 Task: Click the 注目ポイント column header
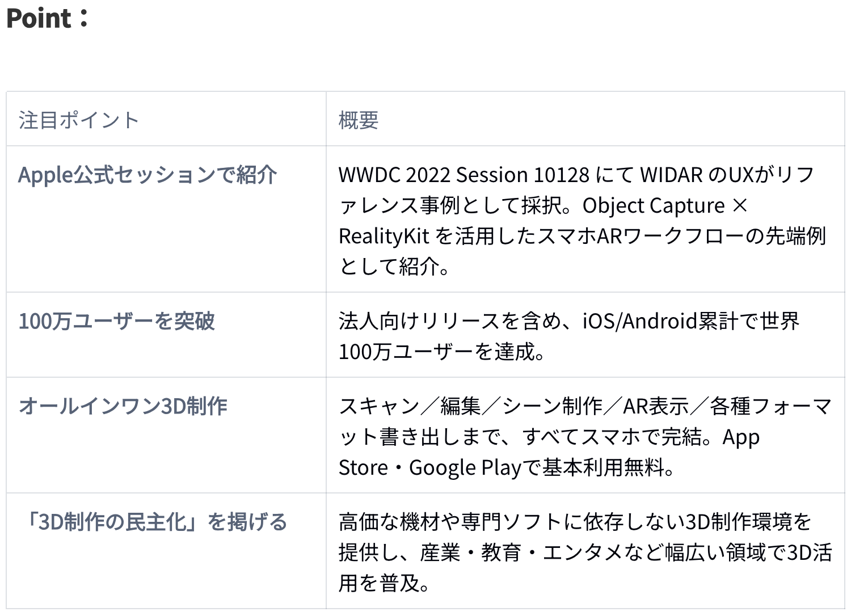[x=79, y=120]
